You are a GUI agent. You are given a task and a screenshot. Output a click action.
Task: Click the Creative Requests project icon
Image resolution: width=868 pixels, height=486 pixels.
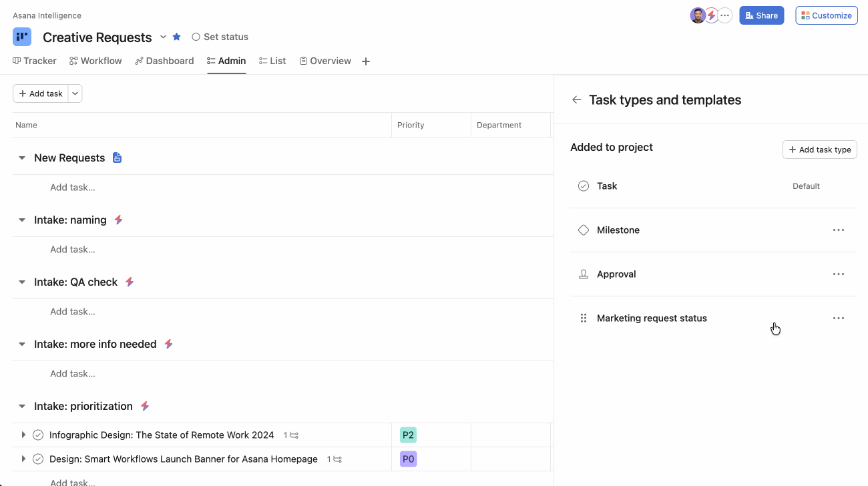pyautogui.click(x=22, y=37)
